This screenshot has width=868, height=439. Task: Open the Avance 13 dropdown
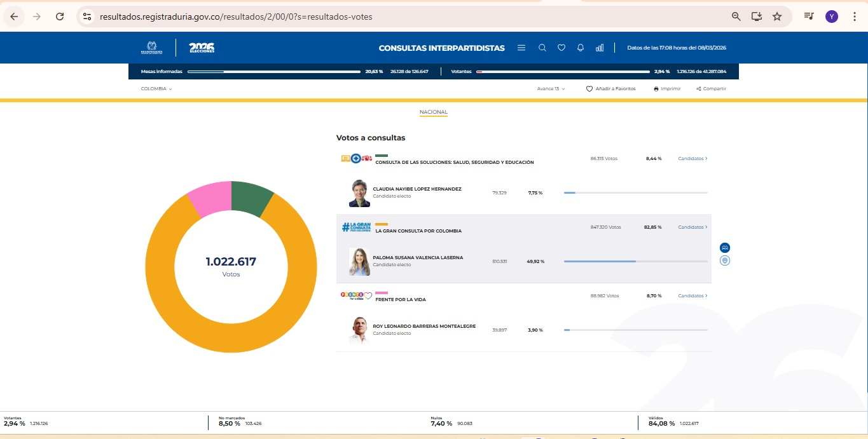551,89
